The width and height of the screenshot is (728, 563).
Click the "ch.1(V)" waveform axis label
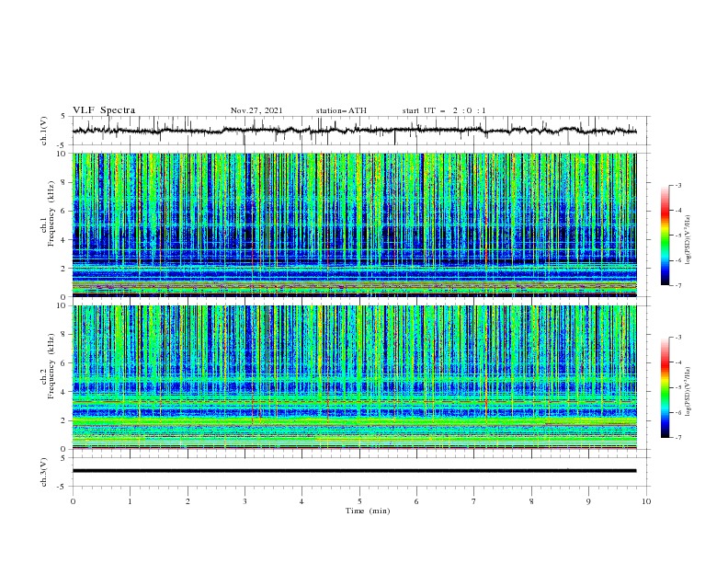click(44, 131)
